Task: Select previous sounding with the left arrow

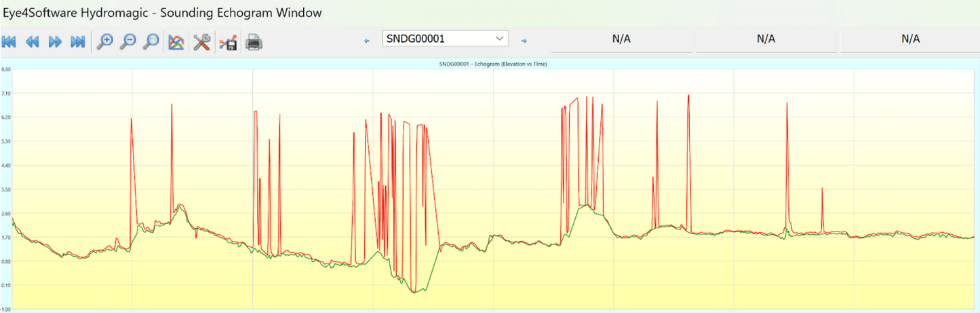Action: pyautogui.click(x=367, y=41)
